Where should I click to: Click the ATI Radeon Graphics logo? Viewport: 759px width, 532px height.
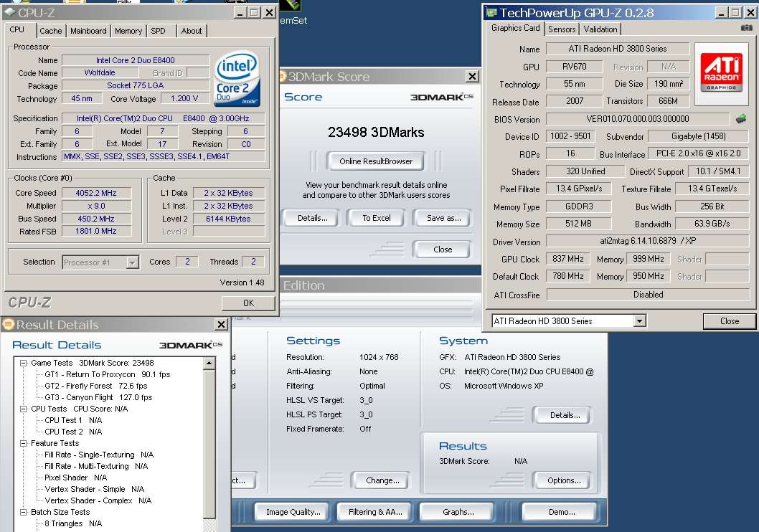(721, 74)
